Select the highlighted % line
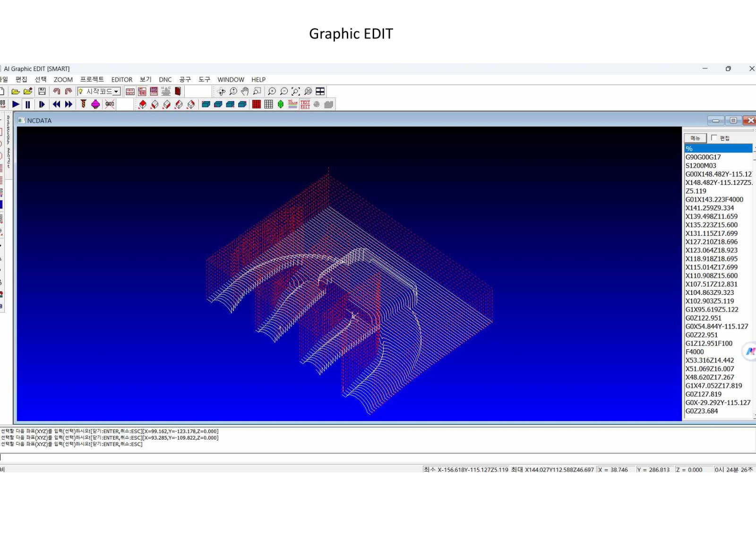Screen dimensions: 756x535 [718, 148]
